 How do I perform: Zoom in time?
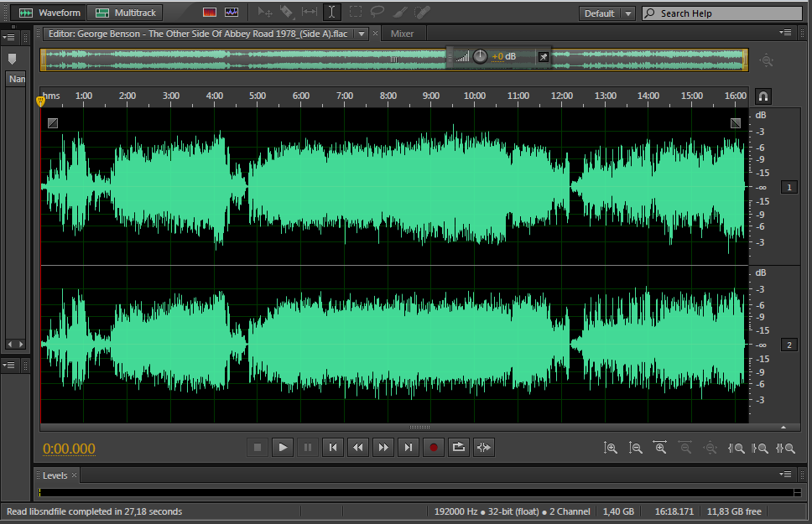[660, 448]
